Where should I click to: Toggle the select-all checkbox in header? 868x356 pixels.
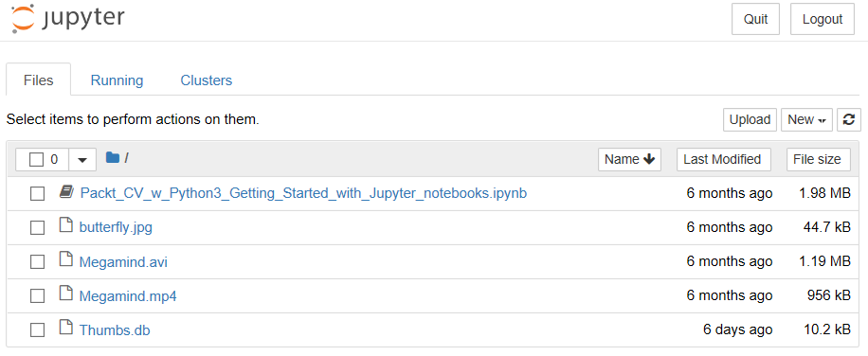[x=37, y=160]
